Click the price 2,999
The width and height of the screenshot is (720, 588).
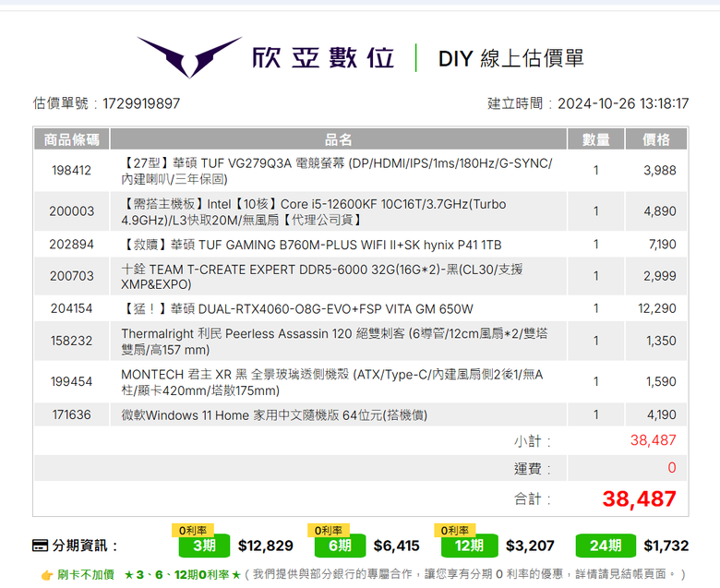tap(659, 276)
